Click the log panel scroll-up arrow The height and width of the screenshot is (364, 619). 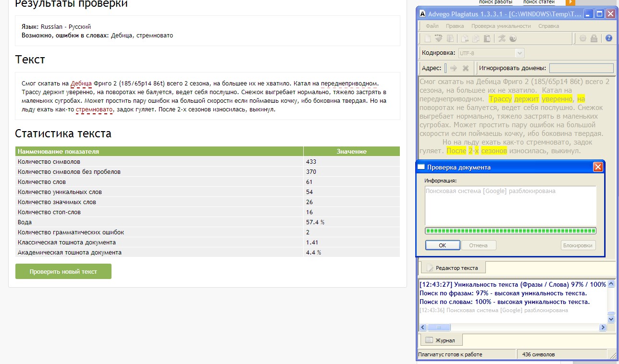611,283
